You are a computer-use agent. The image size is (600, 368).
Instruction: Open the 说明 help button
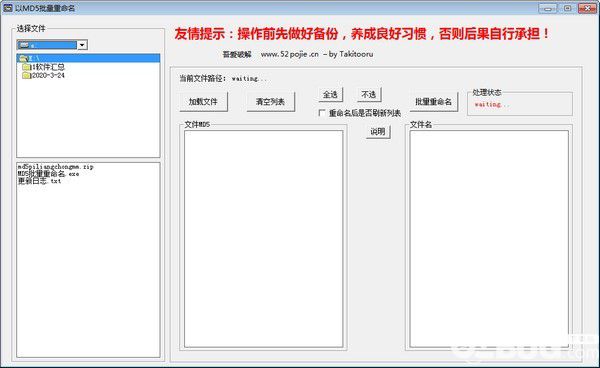[x=378, y=132]
